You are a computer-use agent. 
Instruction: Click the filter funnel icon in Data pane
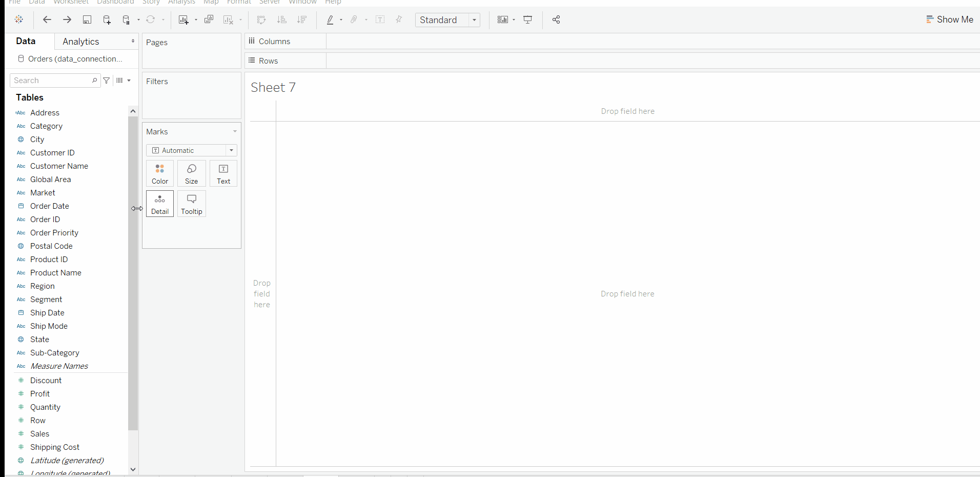tap(107, 81)
